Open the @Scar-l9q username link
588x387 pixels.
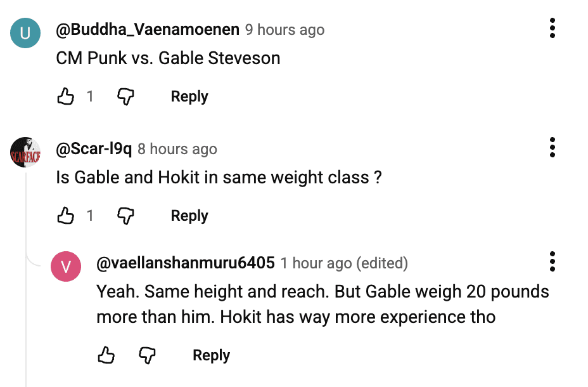point(94,149)
